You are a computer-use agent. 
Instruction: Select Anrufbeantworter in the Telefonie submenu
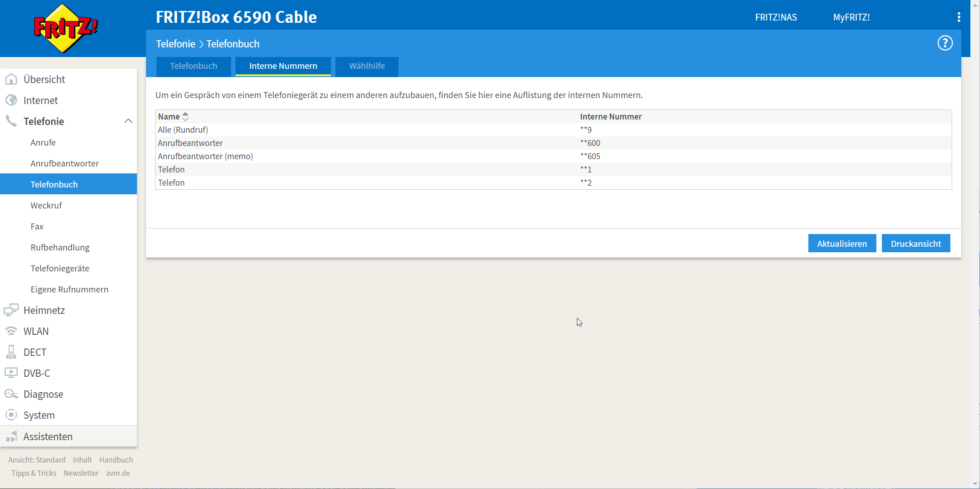(x=64, y=163)
